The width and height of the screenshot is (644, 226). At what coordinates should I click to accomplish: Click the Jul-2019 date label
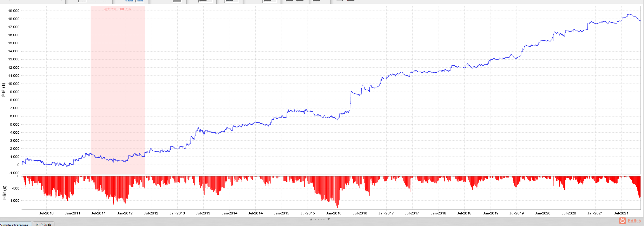pos(517,213)
